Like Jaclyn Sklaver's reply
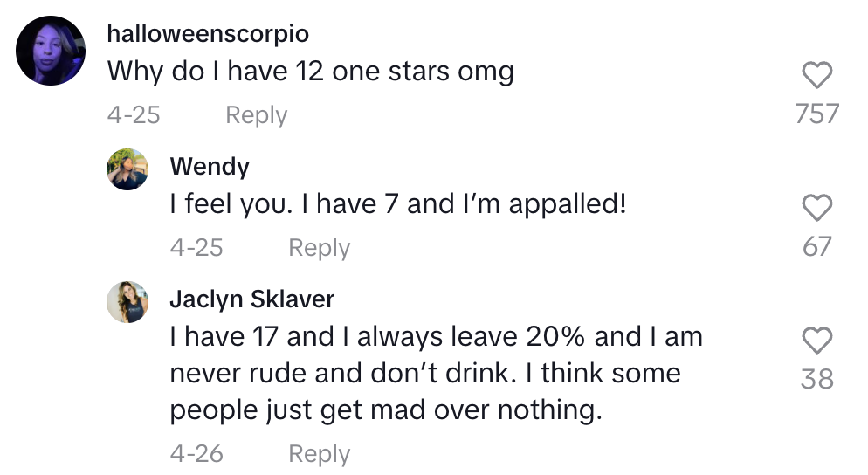The height and width of the screenshot is (475, 868). tap(816, 341)
